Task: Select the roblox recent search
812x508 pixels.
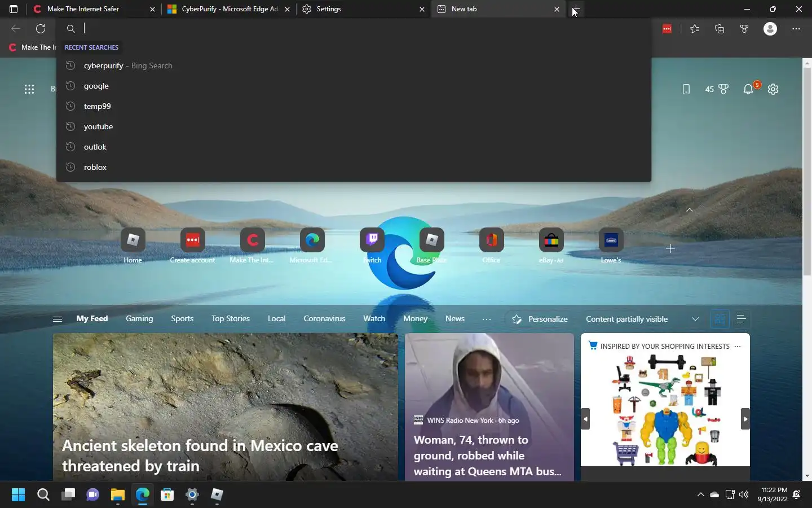Action: pyautogui.click(x=354, y=167)
